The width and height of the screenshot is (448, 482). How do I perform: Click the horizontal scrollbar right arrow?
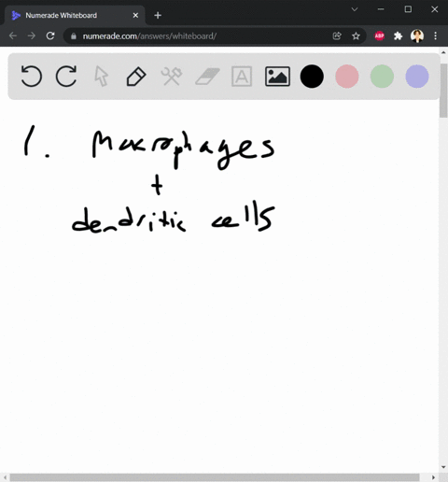click(434, 477)
